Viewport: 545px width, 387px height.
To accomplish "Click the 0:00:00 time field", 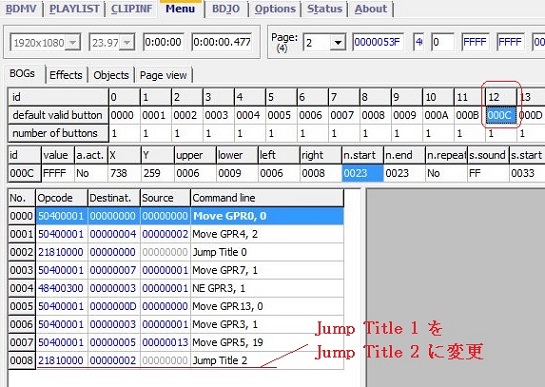I will click(163, 42).
